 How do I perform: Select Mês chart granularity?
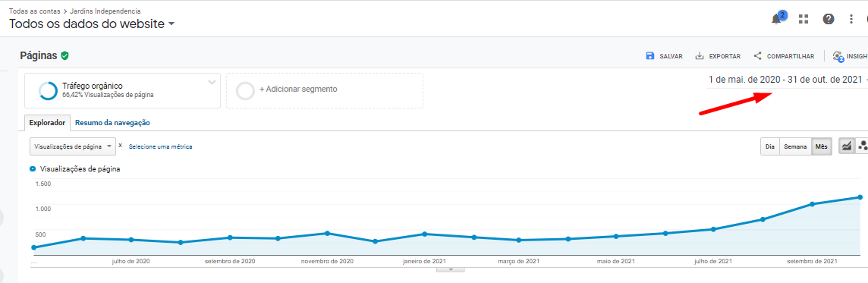821,146
